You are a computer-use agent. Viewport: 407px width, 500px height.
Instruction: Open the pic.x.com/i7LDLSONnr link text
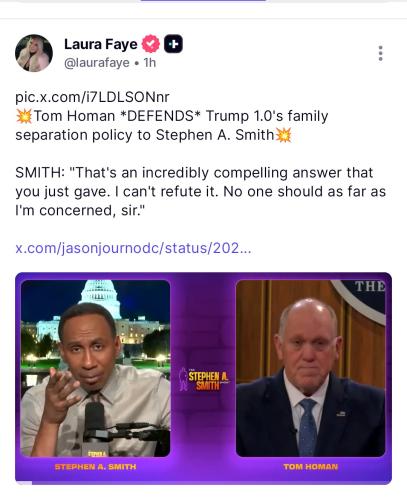[x=92, y=97]
